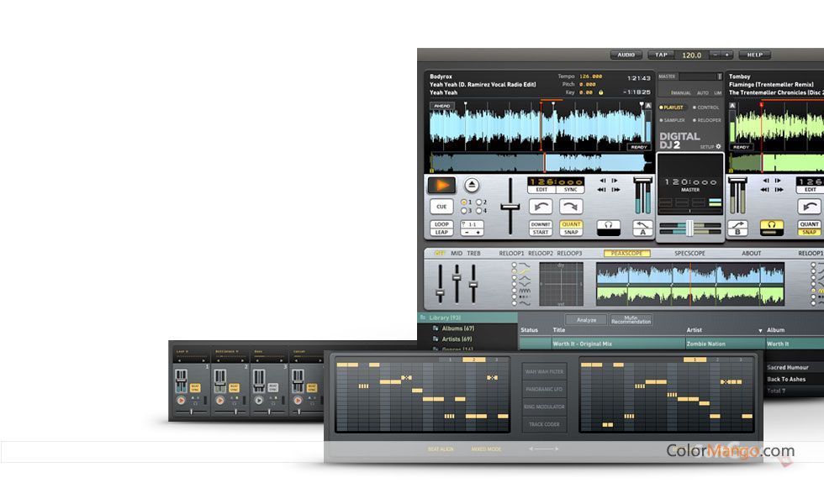Click the Analyze button above the playlist

(x=586, y=319)
